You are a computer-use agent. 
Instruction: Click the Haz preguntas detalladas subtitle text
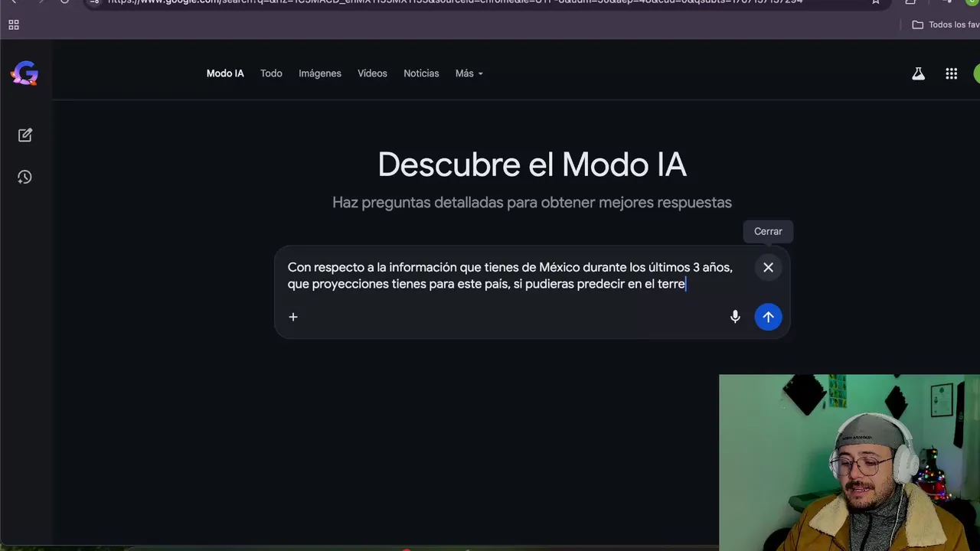coord(532,203)
